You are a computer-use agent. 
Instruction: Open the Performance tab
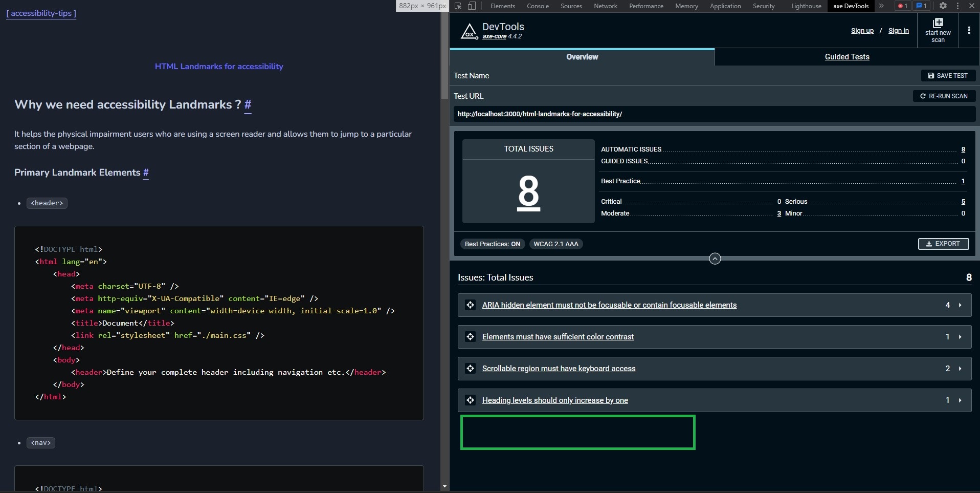[x=646, y=6]
